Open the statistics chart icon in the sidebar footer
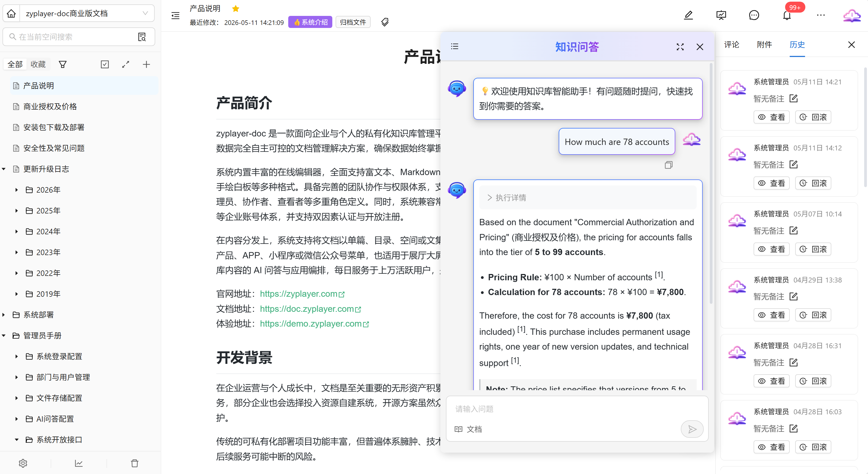 click(x=79, y=463)
